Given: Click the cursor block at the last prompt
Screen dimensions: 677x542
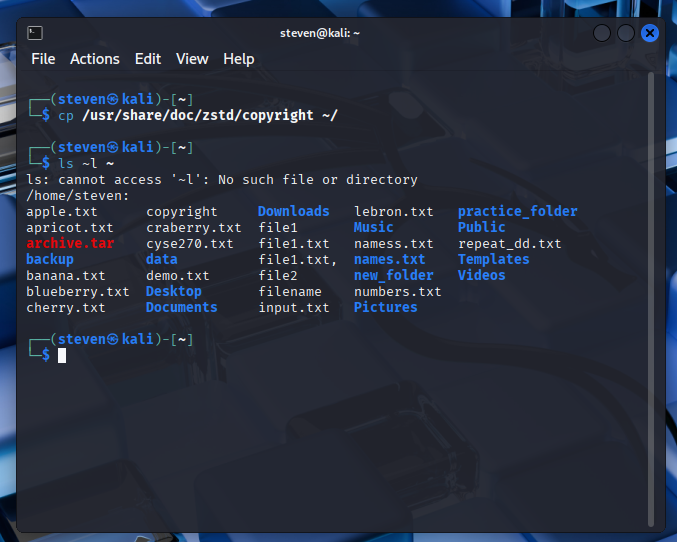Looking at the screenshot, I should pos(62,355).
